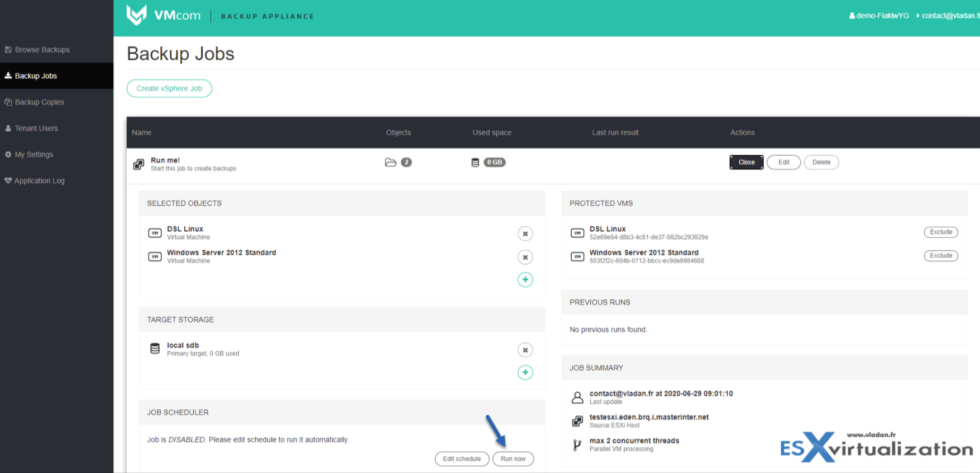Remove local sdb target storage

pos(525,350)
